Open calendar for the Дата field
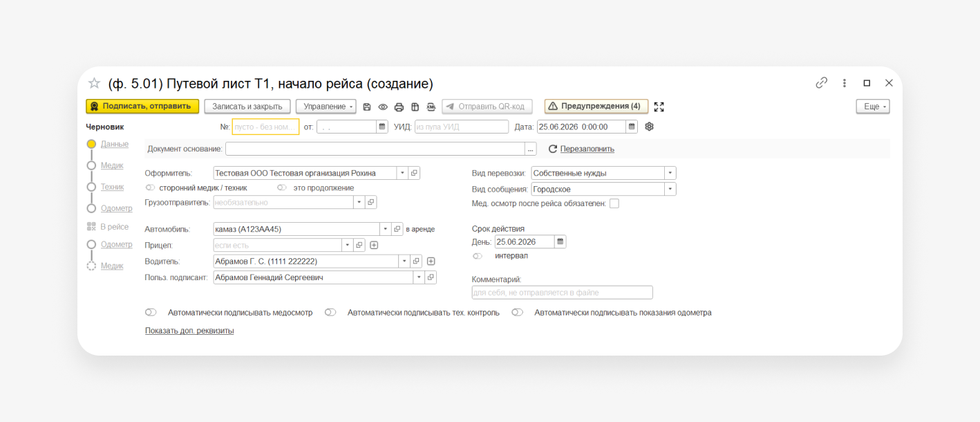980x422 pixels. (x=632, y=127)
